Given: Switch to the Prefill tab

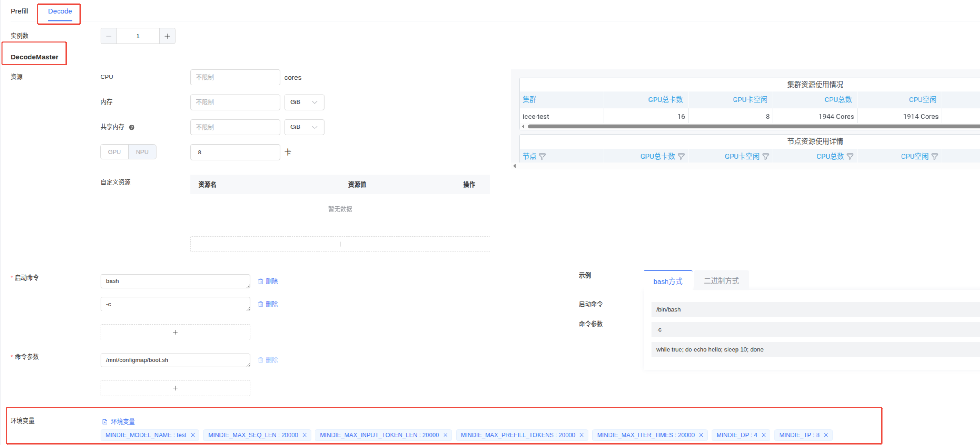Looking at the screenshot, I should coord(19,11).
